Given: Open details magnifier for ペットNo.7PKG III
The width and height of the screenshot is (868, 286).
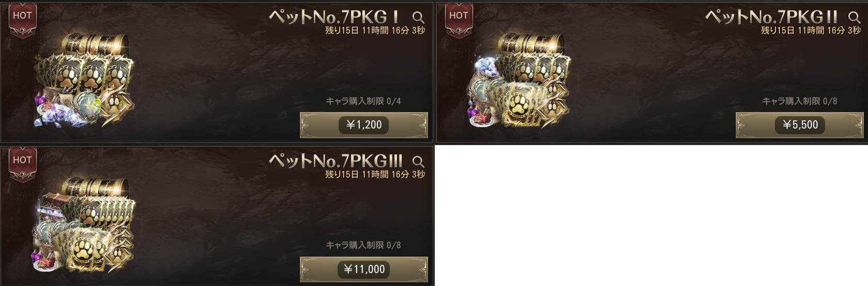Looking at the screenshot, I should click(x=418, y=162).
